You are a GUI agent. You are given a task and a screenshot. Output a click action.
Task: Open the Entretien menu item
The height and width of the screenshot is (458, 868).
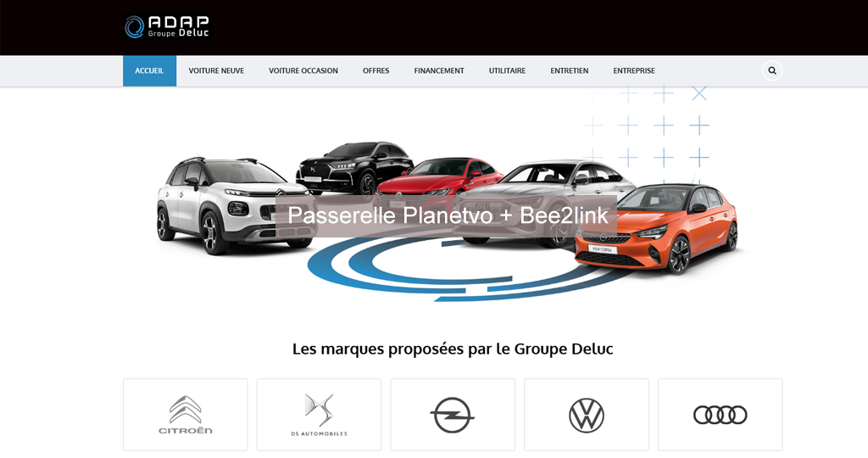click(x=569, y=71)
